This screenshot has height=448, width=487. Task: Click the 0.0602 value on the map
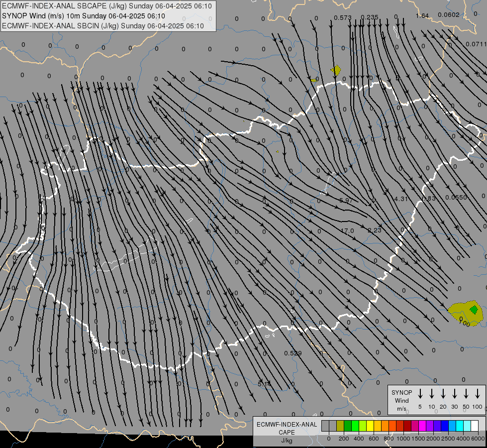449,14
